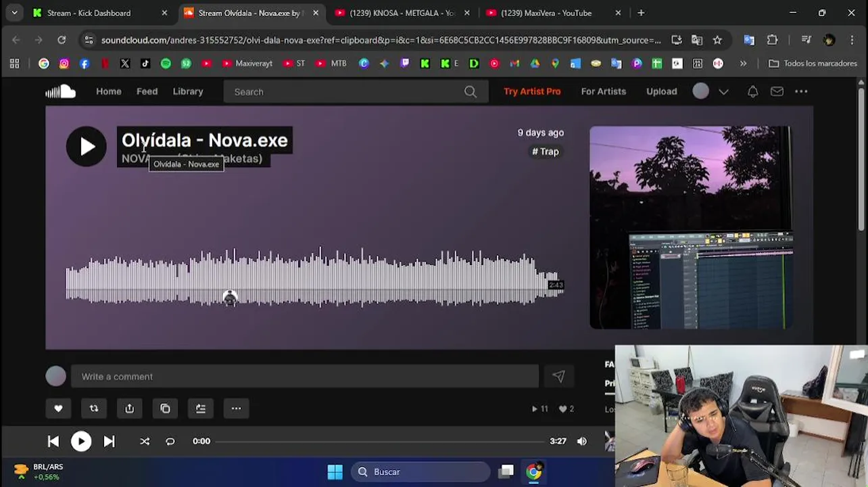
Task: Switch to the KNOSA - METGALA YouTube tab
Action: point(402,13)
